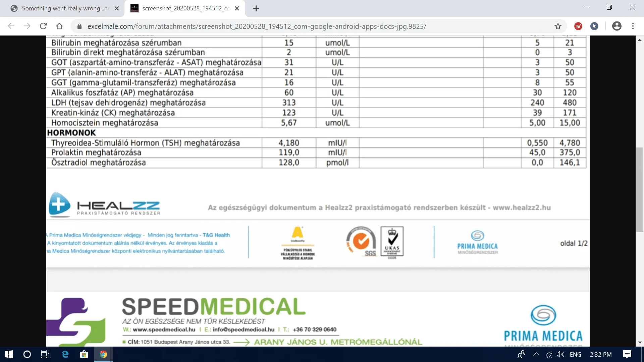Screen dimensions: 644x362
Task: Reload the current page
Action: [43, 26]
